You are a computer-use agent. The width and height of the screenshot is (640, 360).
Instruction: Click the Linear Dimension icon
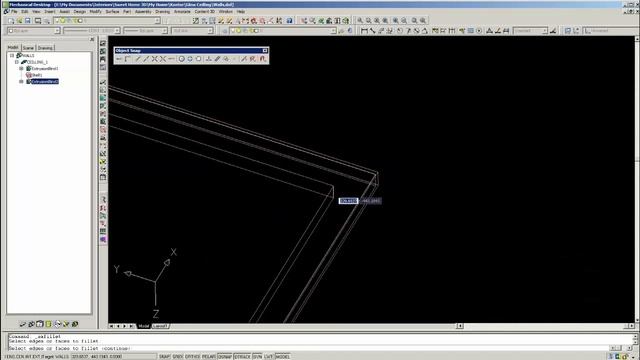click(364, 31)
